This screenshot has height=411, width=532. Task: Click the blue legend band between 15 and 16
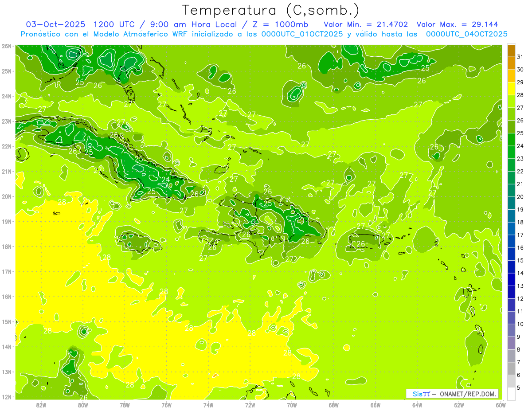point(511,254)
